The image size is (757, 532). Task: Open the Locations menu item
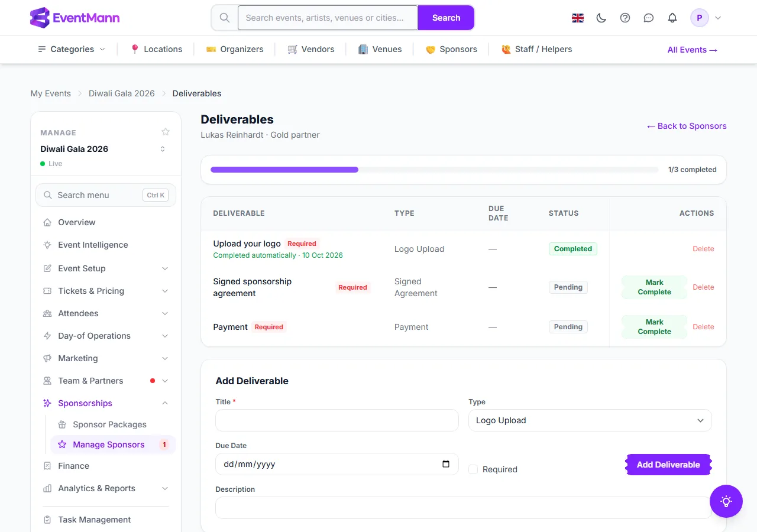click(156, 49)
